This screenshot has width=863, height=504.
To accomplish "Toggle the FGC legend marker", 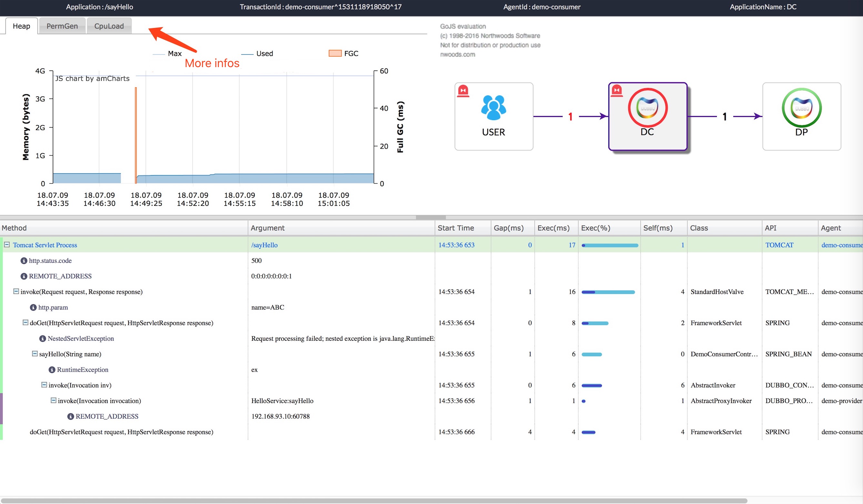I will [335, 54].
